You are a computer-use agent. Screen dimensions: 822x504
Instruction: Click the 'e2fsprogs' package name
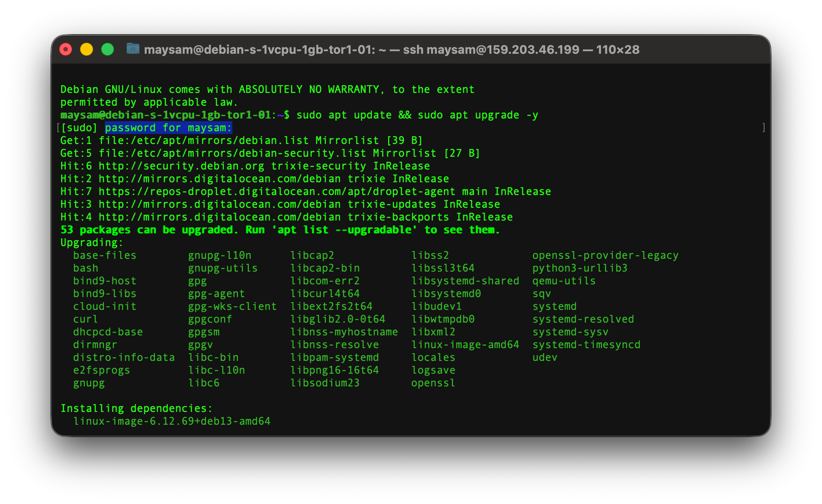(102, 370)
